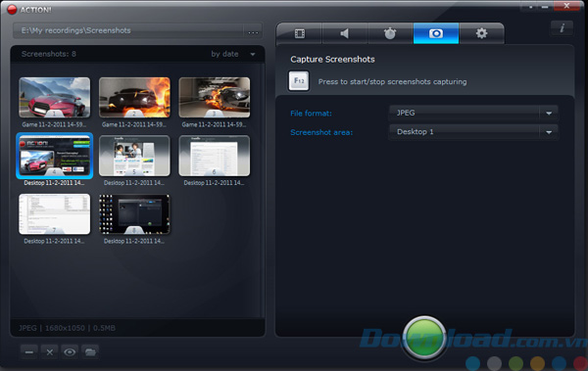Viewport: 588px width, 371px height.
Task: Click the recordings folder path field
Action: click(x=128, y=30)
